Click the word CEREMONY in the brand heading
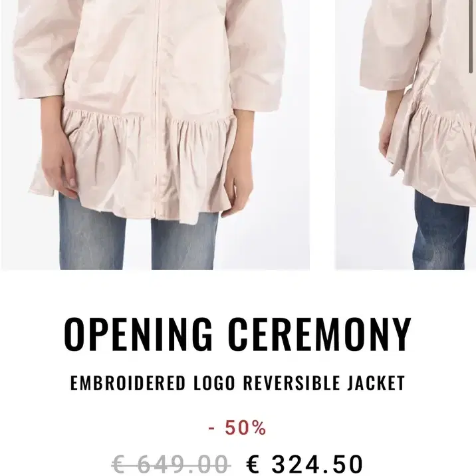476x476 pixels. tap(320, 334)
